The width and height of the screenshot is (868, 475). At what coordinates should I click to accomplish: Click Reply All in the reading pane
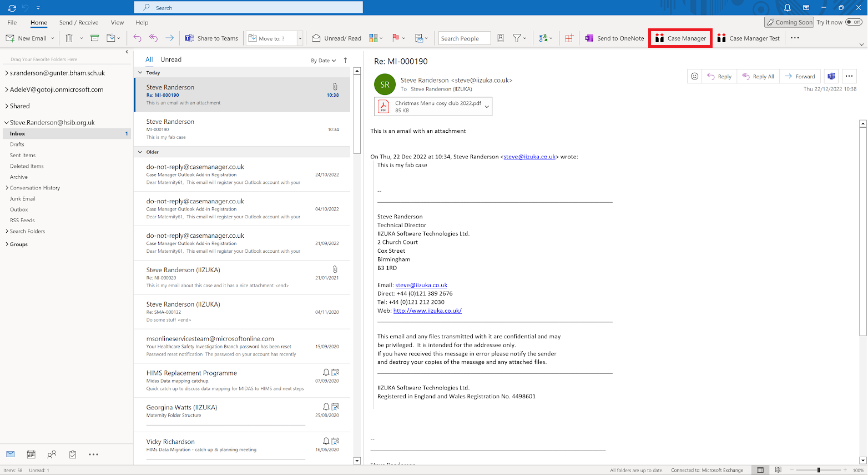point(758,76)
